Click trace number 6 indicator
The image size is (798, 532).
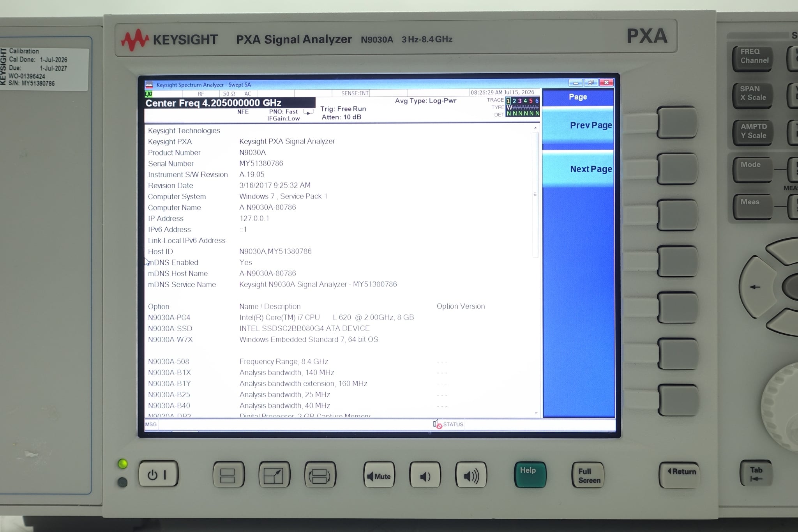pos(537,101)
